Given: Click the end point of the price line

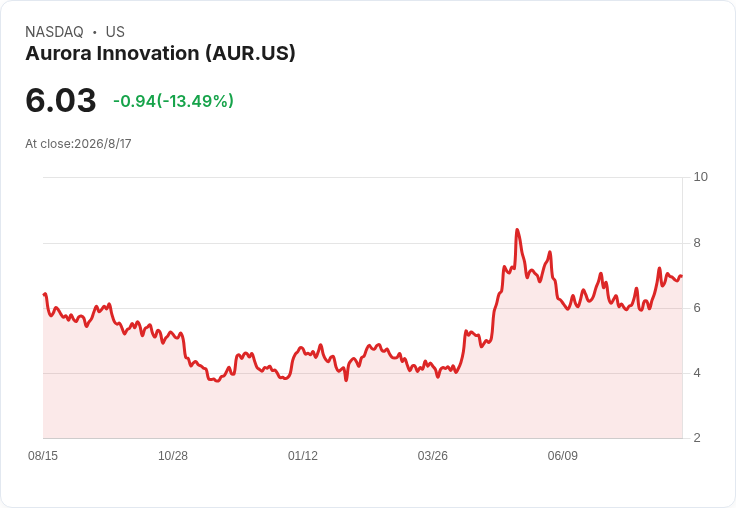Looking at the screenshot, I should [x=681, y=276].
